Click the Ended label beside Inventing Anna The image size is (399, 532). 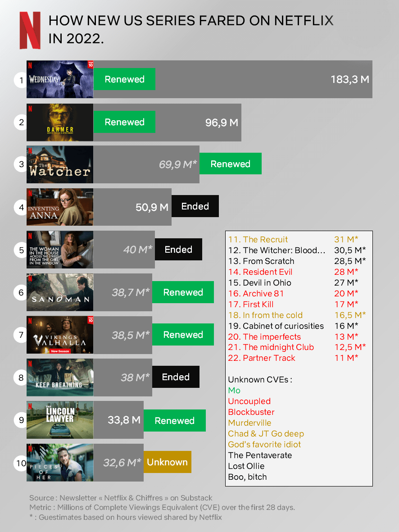tap(195, 206)
